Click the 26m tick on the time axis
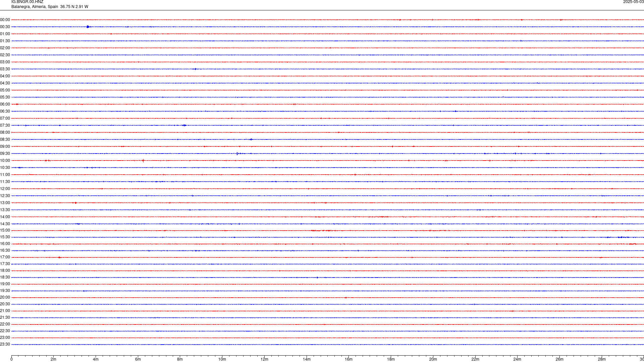Image resolution: width=644 pixels, height=362 pixels. [559, 359]
